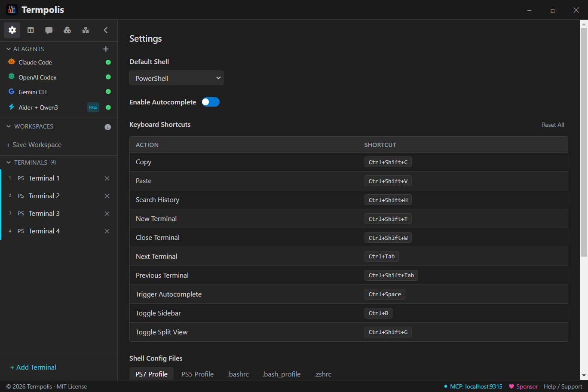
Task: Open the chat bubble icon in toolbar
Action: [49, 30]
